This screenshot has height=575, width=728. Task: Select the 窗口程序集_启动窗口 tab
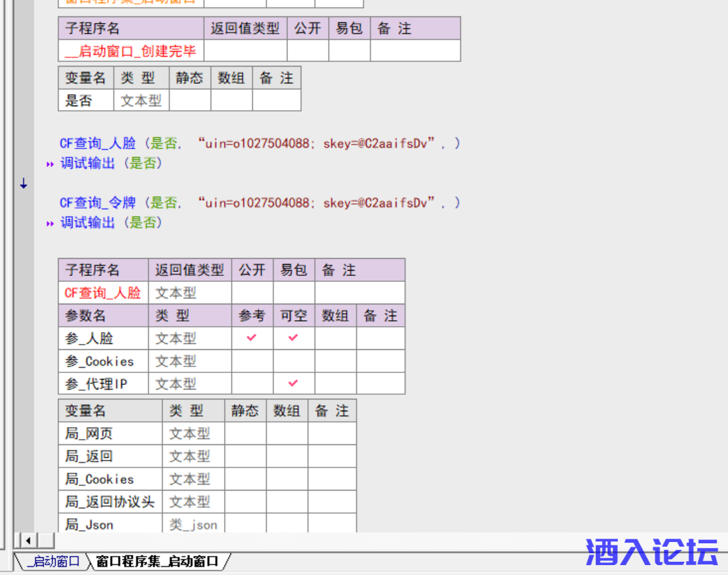[x=157, y=562]
